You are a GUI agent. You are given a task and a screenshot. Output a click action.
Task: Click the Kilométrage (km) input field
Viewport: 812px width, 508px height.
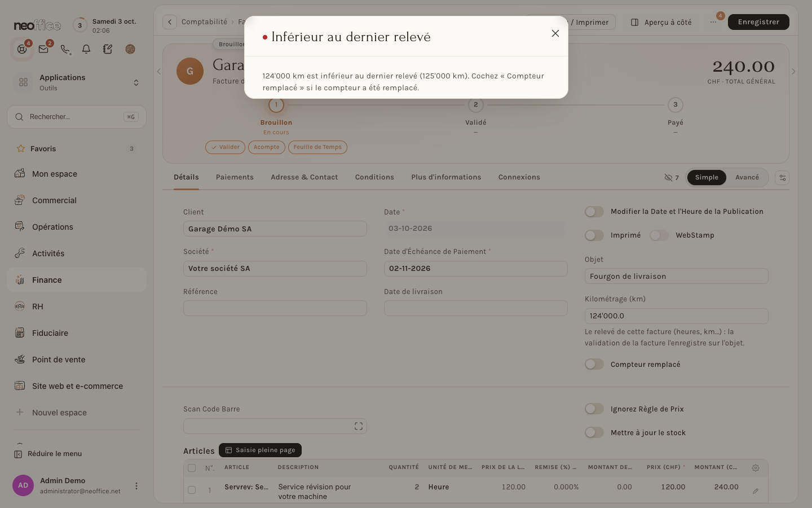(677, 316)
